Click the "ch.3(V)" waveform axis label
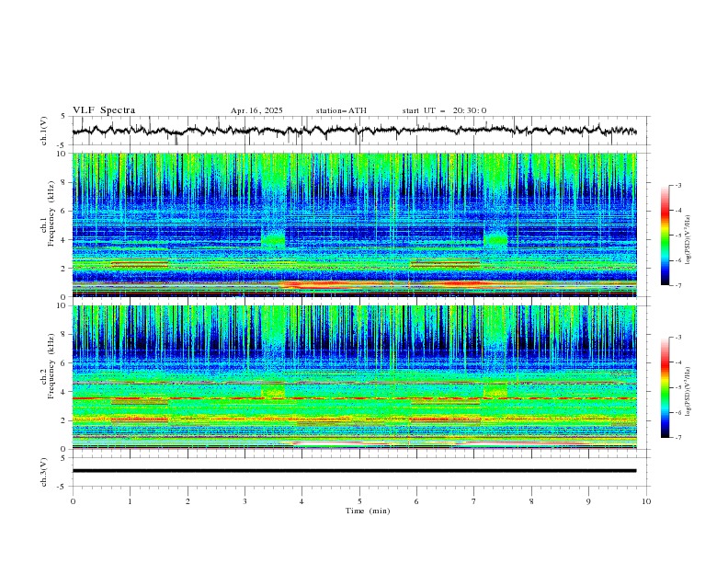Screen dimensions: 728x563 tap(44, 472)
